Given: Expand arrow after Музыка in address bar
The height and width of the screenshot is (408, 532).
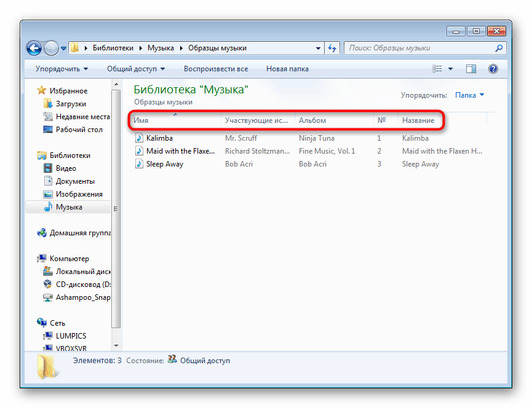Looking at the screenshot, I should click(181, 48).
